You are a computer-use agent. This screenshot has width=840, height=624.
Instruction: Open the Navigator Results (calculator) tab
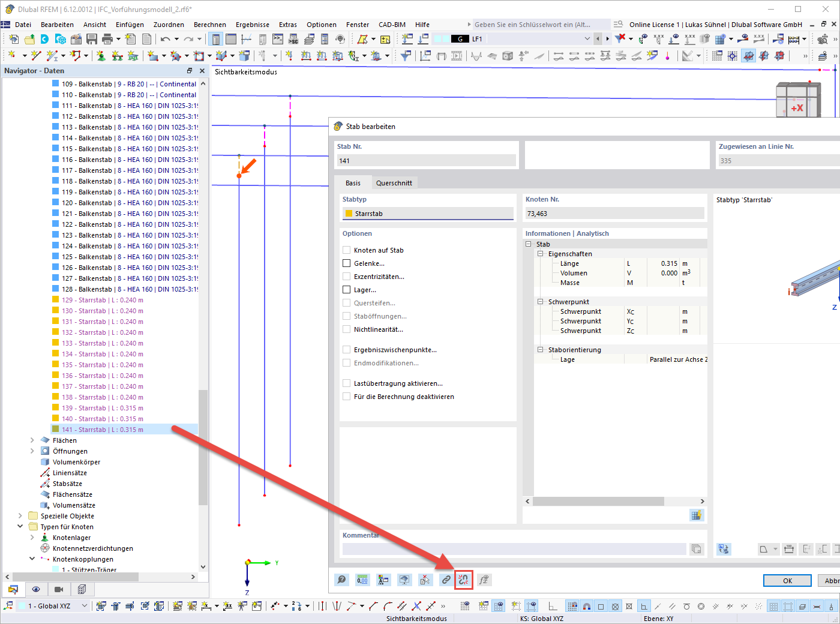82,589
